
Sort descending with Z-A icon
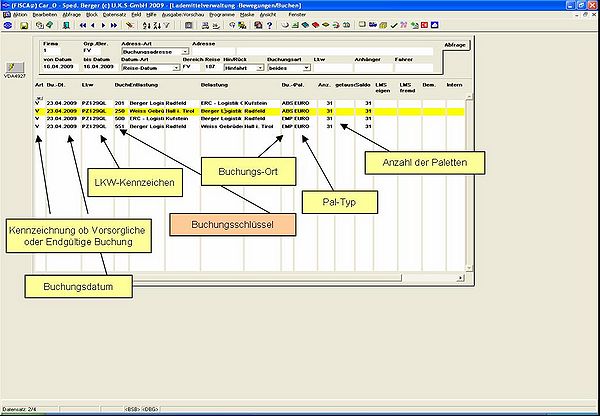(157, 25)
